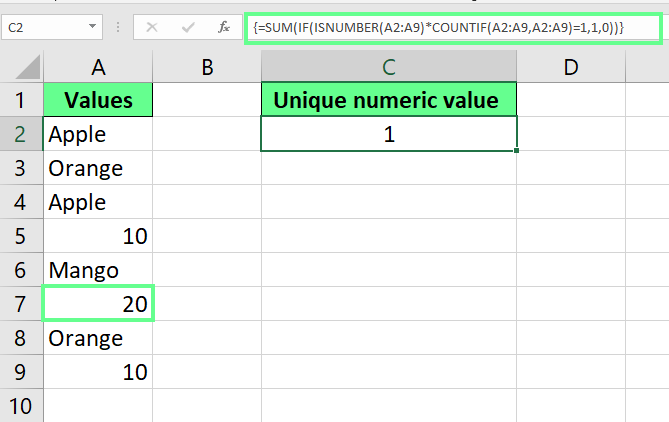
Task: Select cell C2 containing result 1
Action: coord(389,134)
